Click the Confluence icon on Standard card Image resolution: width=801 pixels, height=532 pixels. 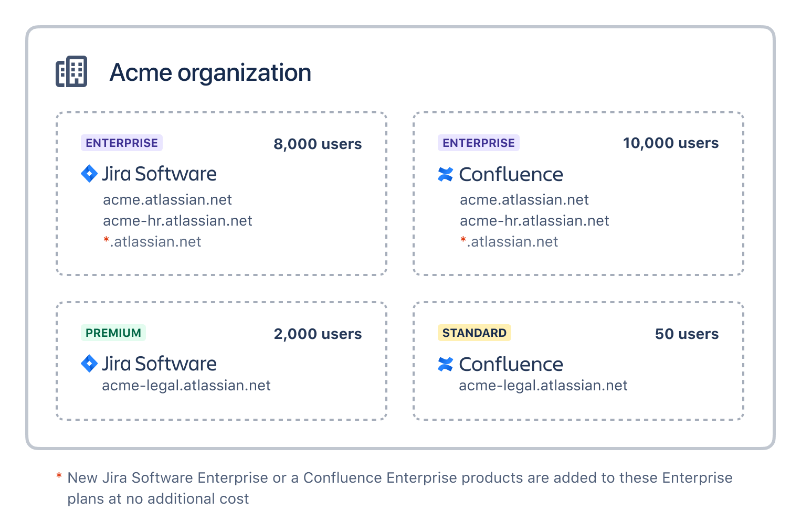tap(446, 364)
